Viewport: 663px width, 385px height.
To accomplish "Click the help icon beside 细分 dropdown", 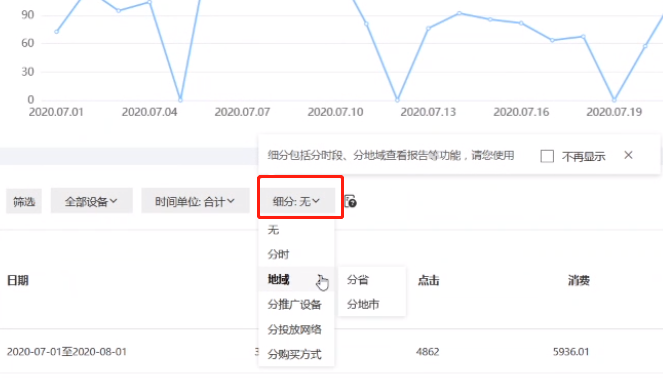I will [351, 201].
